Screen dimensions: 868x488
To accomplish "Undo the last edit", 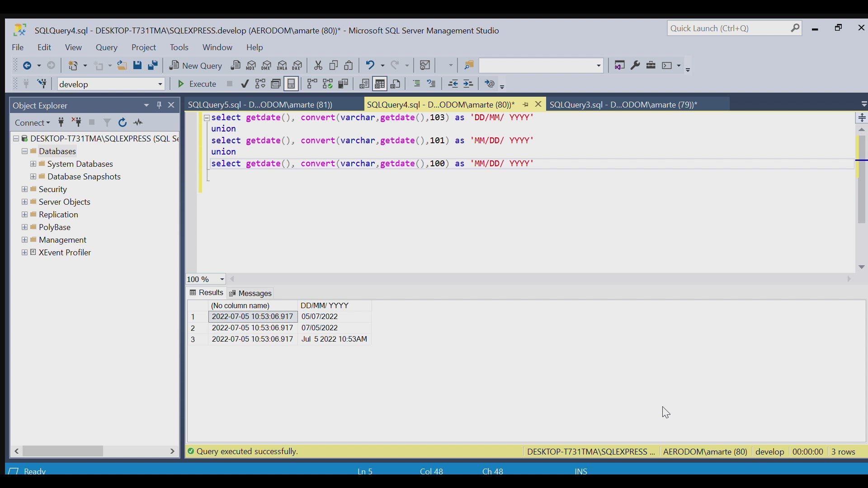I will [x=371, y=66].
